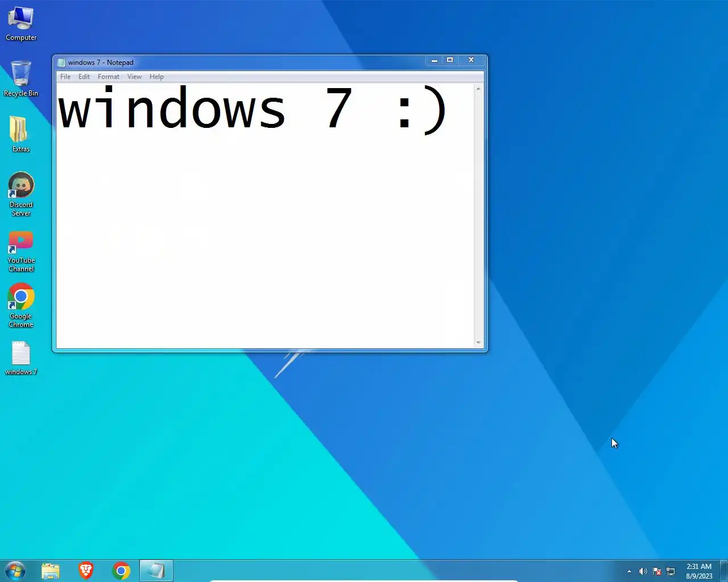This screenshot has width=728, height=582.
Task: Maximize the Notepad window
Action: [x=450, y=60]
